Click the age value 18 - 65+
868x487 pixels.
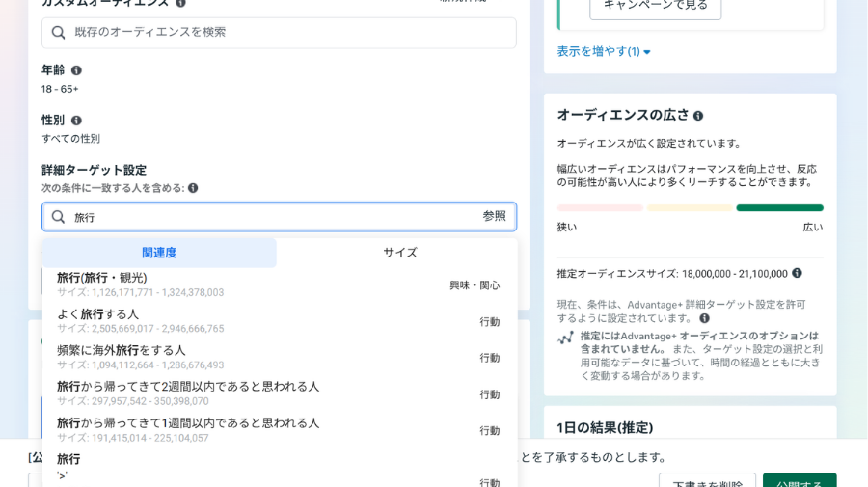tap(60, 89)
